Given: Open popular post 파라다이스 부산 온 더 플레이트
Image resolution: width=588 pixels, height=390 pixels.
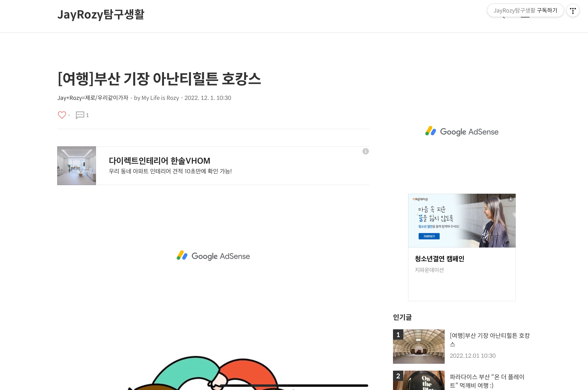Looking at the screenshot, I should coord(487,381).
